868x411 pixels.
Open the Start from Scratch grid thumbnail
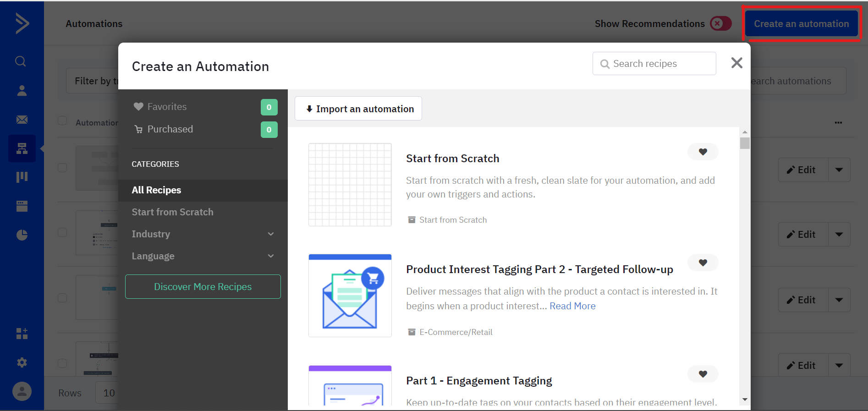click(x=350, y=185)
